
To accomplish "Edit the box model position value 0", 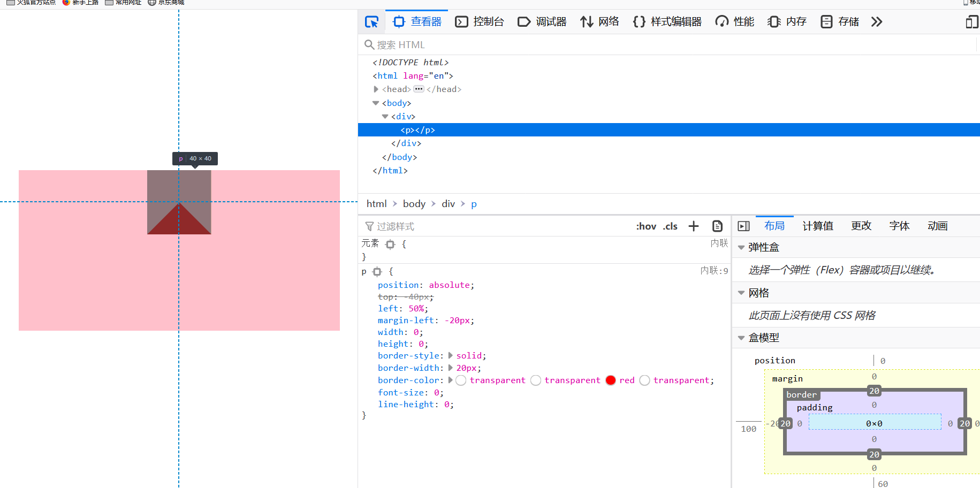I will tap(883, 361).
